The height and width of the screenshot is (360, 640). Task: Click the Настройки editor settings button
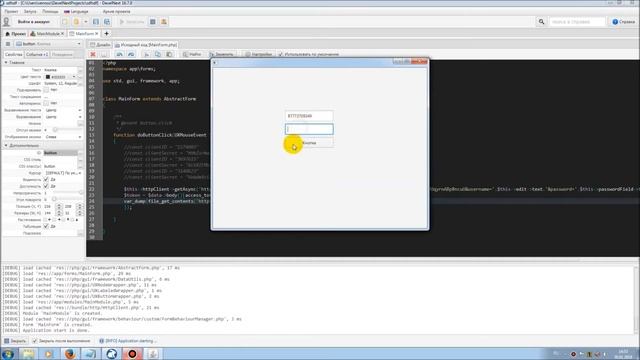(258, 54)
